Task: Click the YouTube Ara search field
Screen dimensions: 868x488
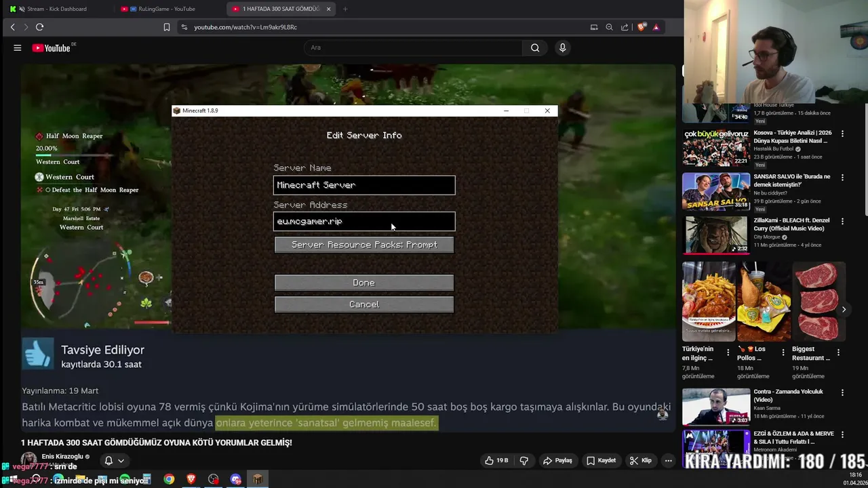Action: click(414, 47)
